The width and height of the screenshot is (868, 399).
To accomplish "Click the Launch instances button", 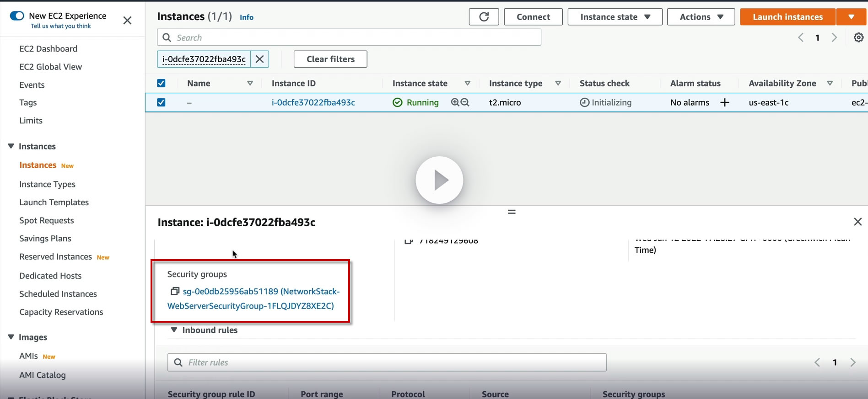I will click(787, 17).
